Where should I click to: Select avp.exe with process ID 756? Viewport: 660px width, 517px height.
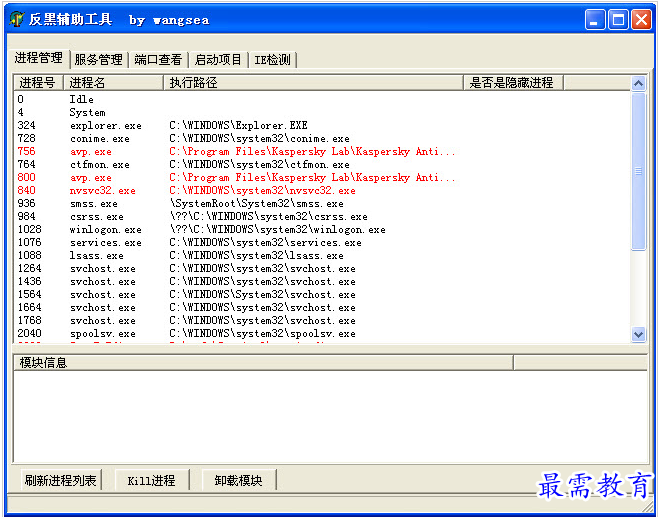pyautogui.click(x=322, y=152)
